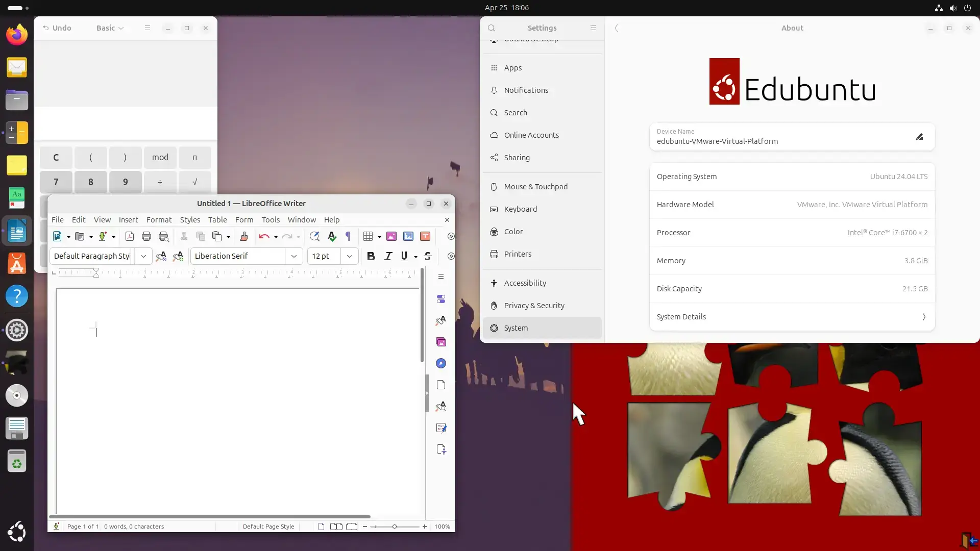
Task: Open Firefox from the Ubuntu dock
Action: coord(17,35)
